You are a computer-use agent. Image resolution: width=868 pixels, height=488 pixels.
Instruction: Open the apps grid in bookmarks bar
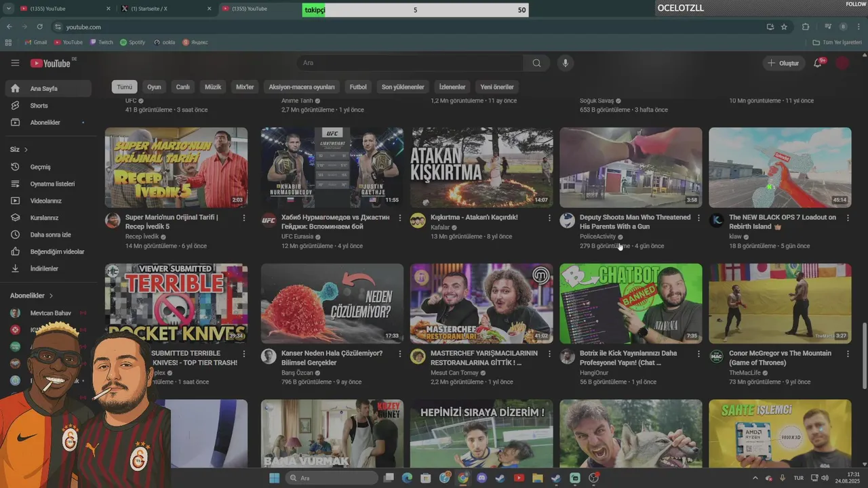(x=8, y=42)
